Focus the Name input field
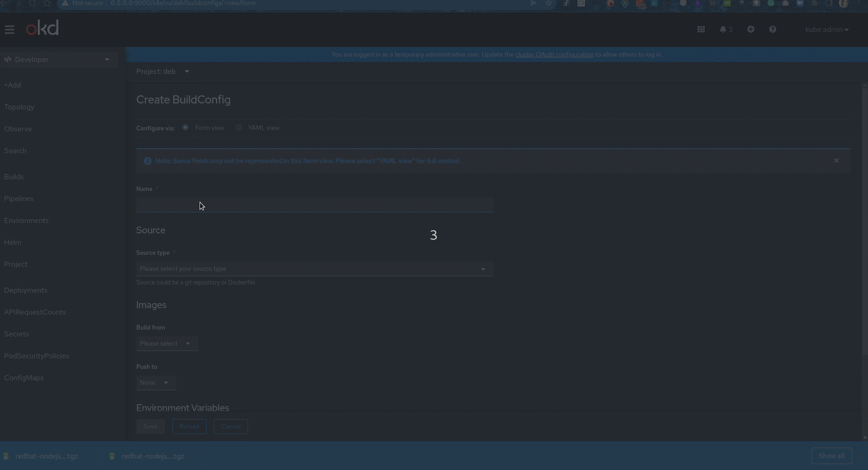The image size is (868, 470). [315, 205]
